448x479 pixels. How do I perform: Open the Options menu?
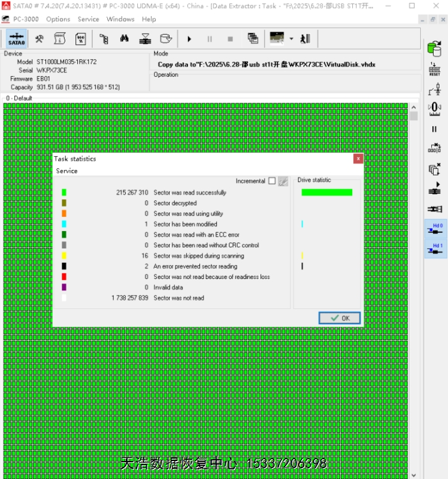click(x=58, y=19)
